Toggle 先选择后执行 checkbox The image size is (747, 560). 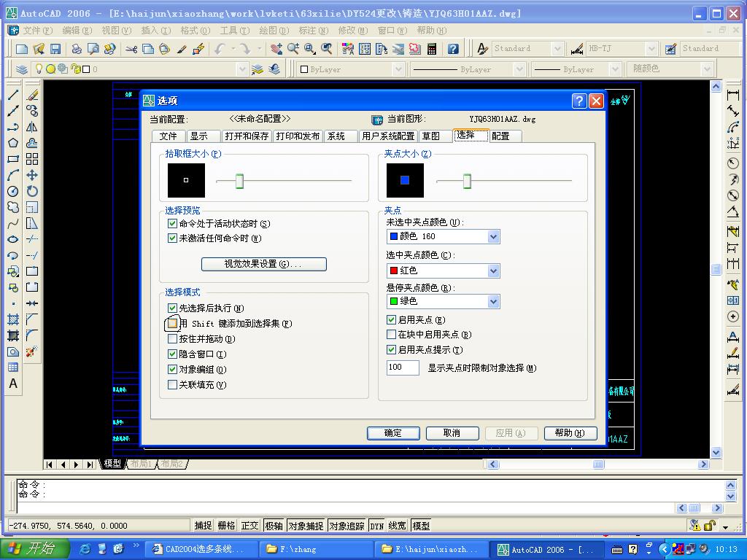pos(172,308)
